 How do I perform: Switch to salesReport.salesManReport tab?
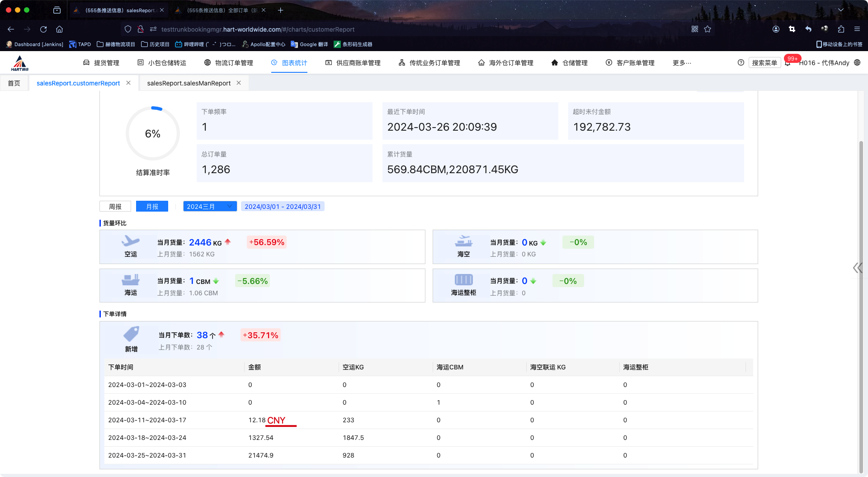tap(189, 83)
